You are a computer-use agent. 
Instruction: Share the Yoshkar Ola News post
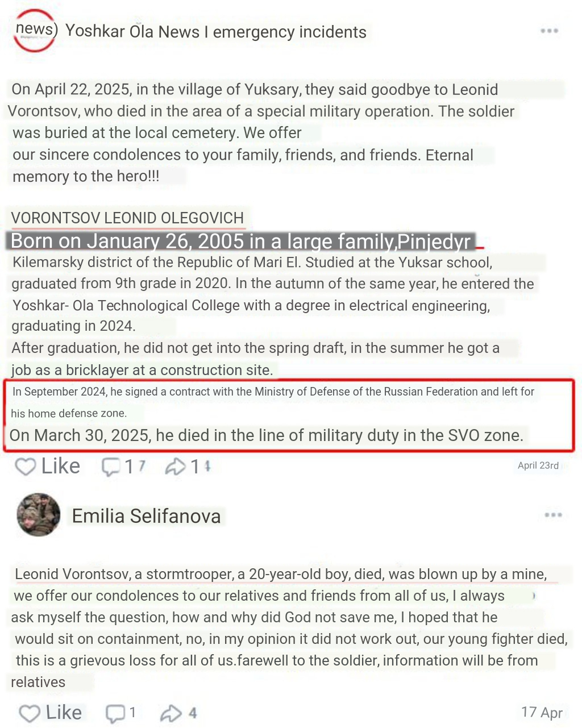[175, 467]
